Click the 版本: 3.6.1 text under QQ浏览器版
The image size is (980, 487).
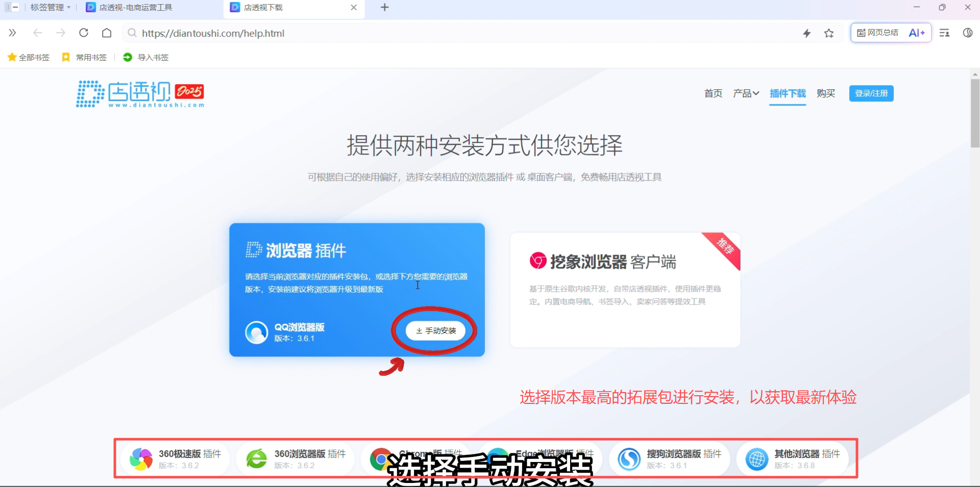pos(295,339)
